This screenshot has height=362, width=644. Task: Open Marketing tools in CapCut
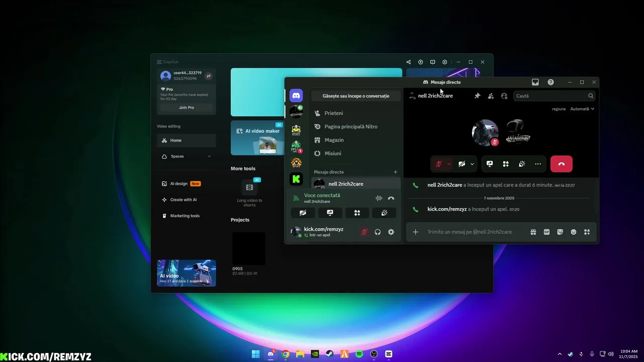point(187,216)
